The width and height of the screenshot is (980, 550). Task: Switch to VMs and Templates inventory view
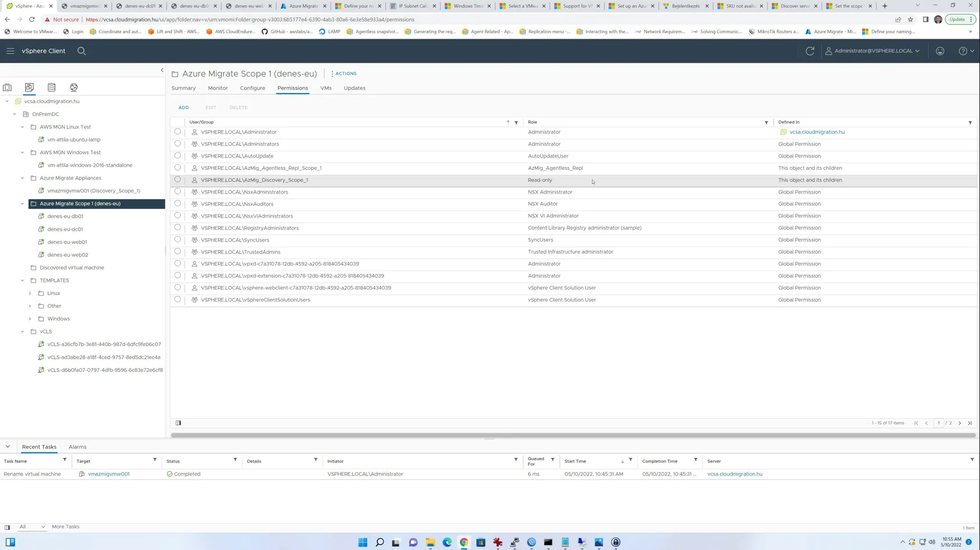29,87
